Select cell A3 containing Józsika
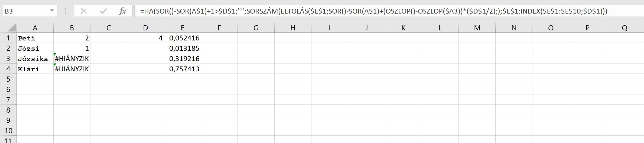The height and width of the screenshot is (143, 644). (35, 59)
